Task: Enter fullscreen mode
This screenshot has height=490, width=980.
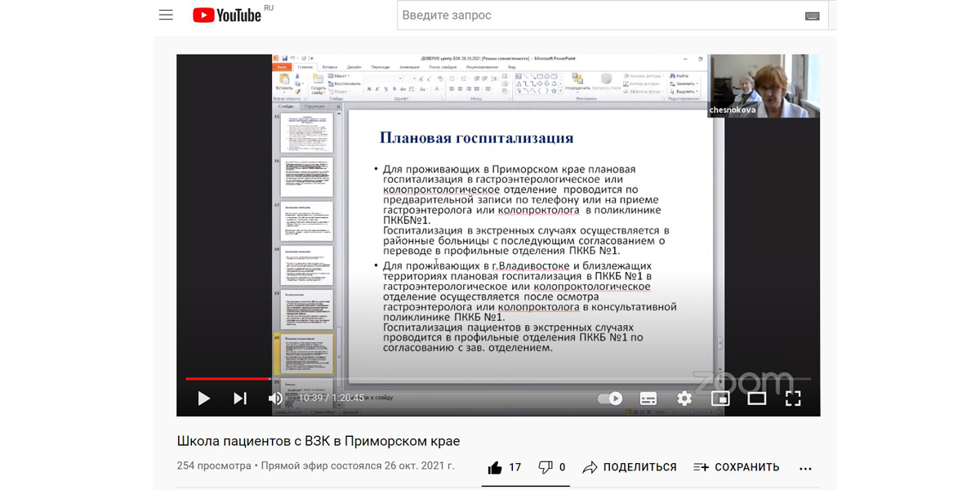Action: 792,399
